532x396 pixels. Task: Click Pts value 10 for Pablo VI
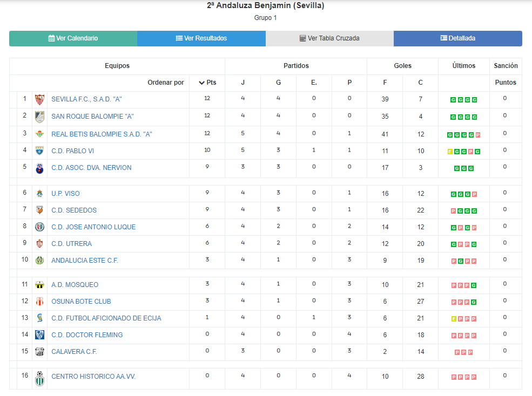pos(207,150)
